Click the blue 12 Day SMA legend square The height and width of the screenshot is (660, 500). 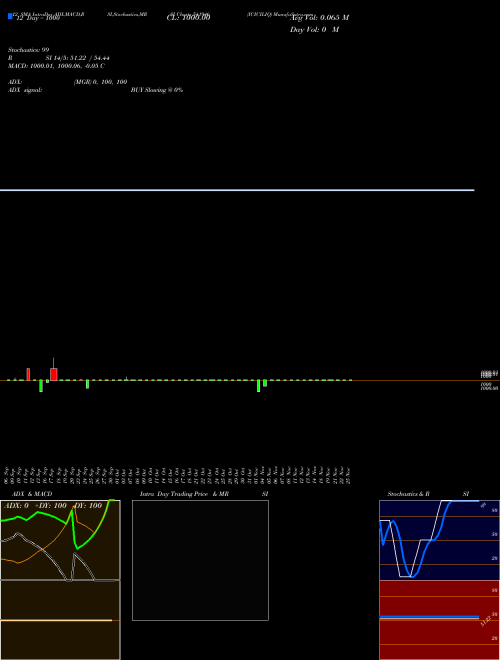pyautogui.click(x=10, y=16)
